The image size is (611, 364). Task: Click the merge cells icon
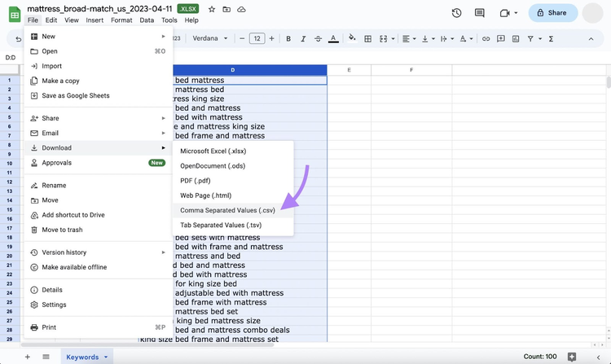click(x=384, y=38)
